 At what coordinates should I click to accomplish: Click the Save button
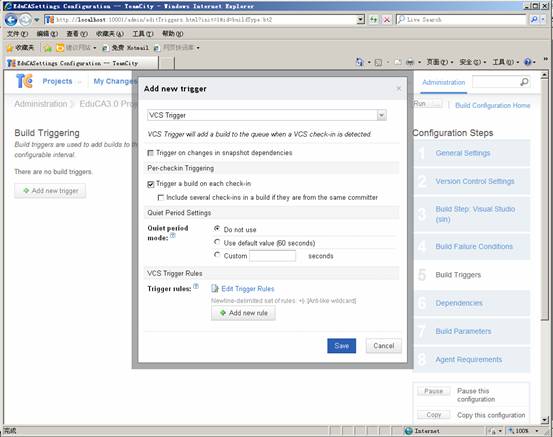pyautogui.click(x=341, y=346)
